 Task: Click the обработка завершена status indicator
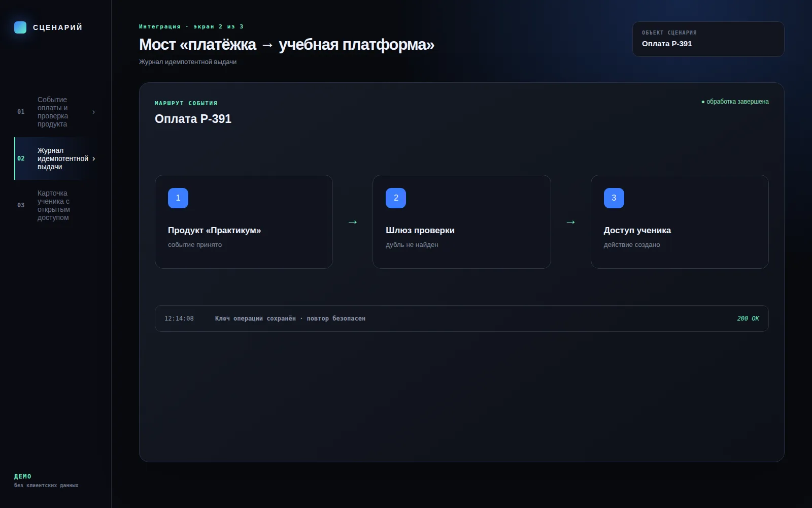735,102
